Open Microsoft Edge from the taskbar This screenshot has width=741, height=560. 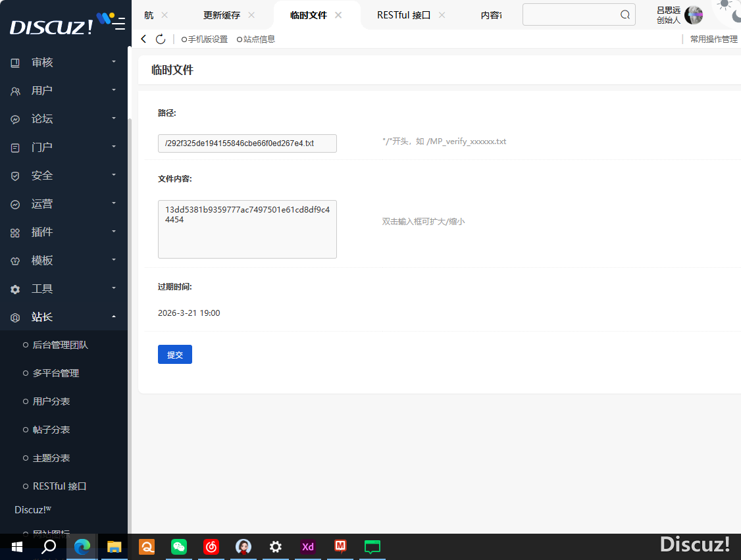pos(82,547)
